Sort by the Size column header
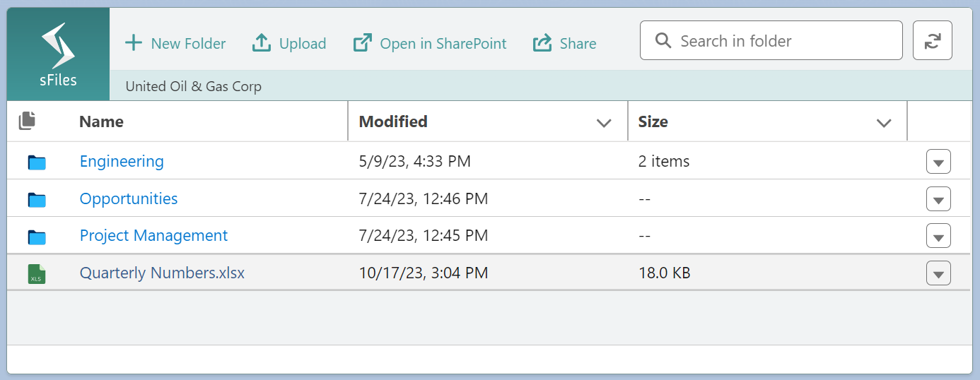The height and width of the screenshot is (380, 980). pos(653,121)
